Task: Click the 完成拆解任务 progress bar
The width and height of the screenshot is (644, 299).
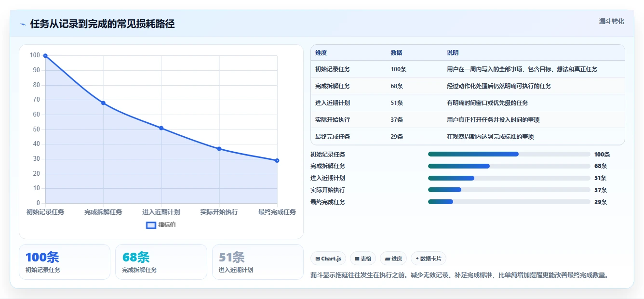Action: [x=509, y=166]
